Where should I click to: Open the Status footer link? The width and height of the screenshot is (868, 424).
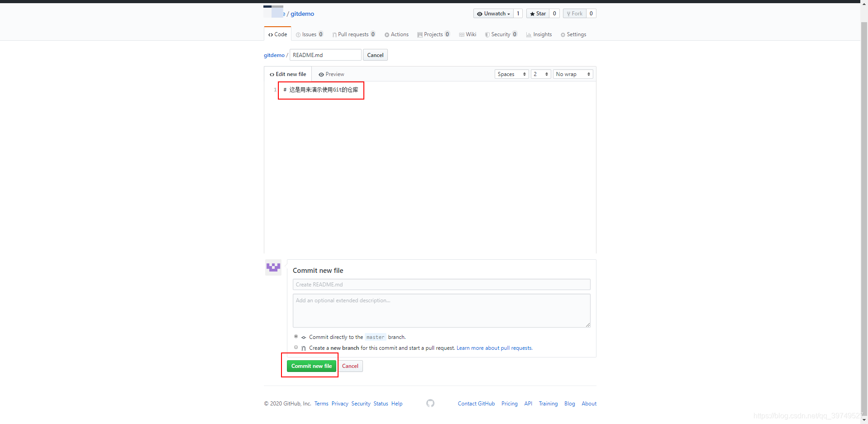pos(381,404)
